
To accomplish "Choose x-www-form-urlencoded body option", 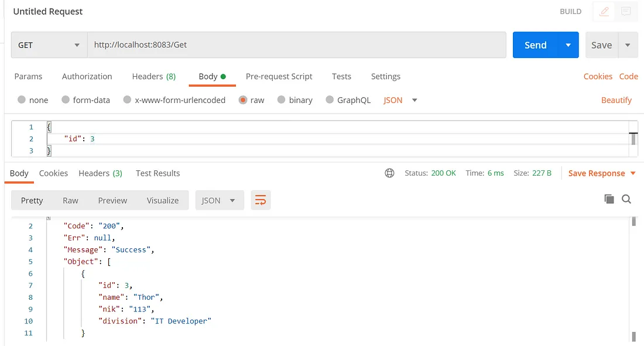I will (x=127, y=100).
